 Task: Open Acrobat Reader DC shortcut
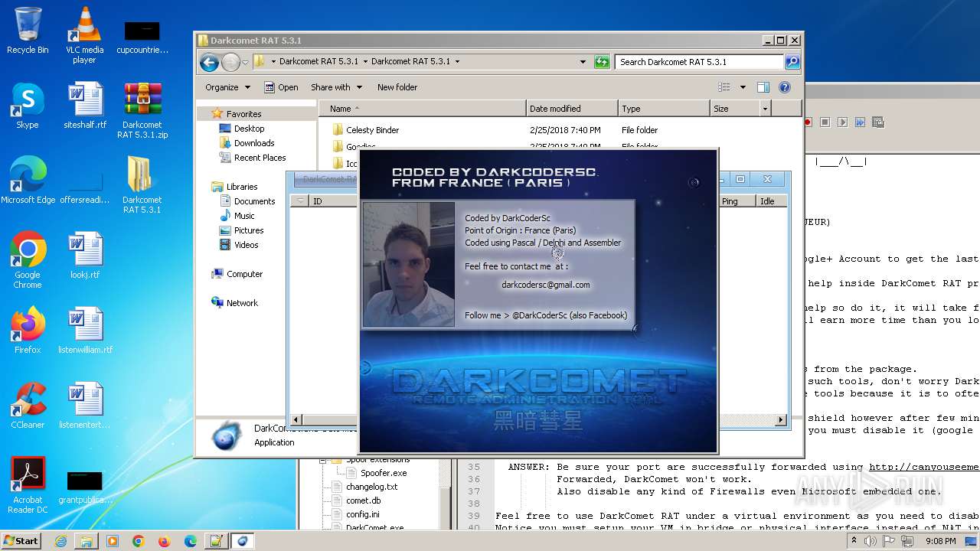click(x=28, y=485)
